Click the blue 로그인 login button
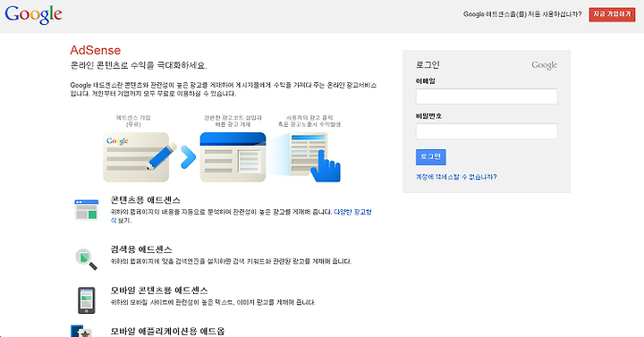644x337 pixels. click(x=430, y=156)
